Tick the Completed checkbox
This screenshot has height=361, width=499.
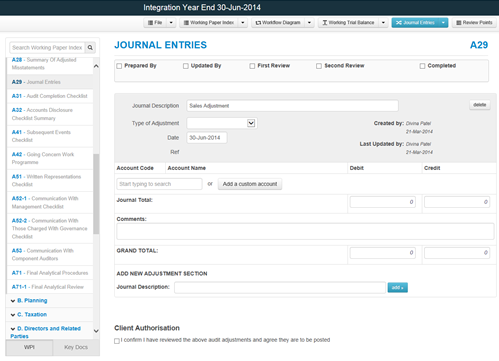click(422, 66)
